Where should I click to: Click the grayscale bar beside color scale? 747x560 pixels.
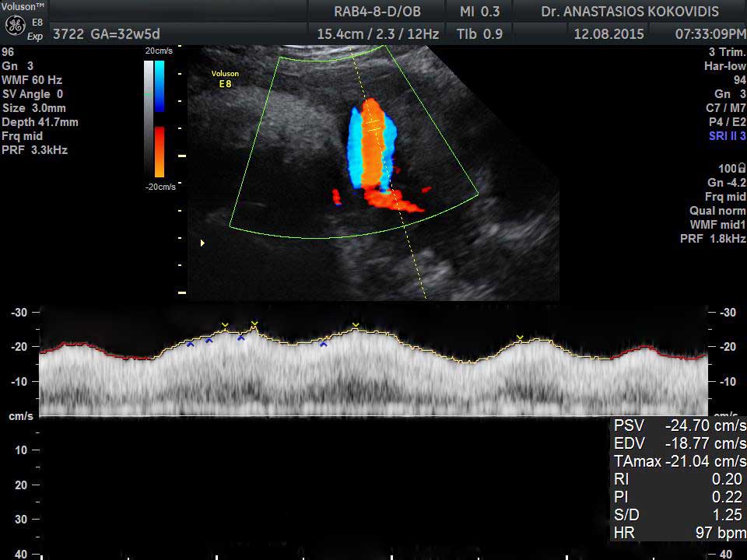coord(149,118)
